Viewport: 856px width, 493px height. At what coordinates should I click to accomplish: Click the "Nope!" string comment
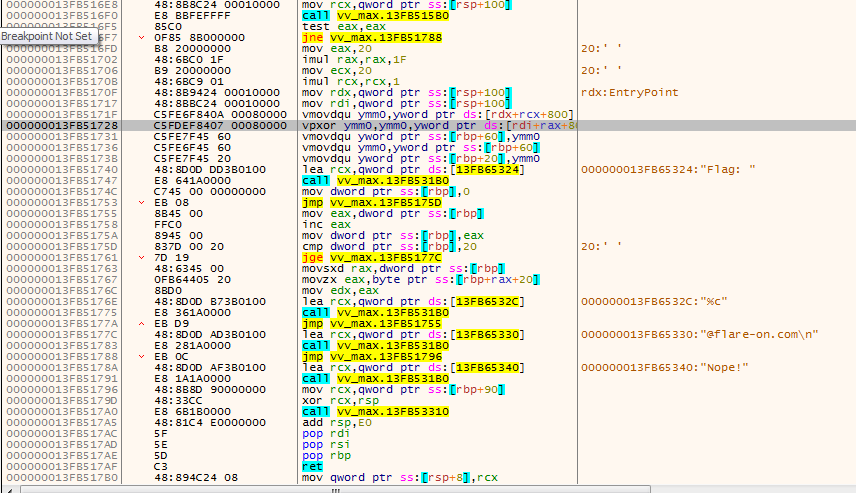(x=664, y=367)
